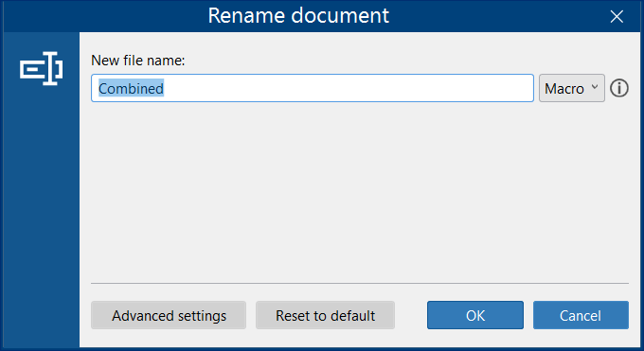Image resolution: width=644 pixels, height=351 pixels.
Task: Confirm rename with OK button
Action: point(475,315)
